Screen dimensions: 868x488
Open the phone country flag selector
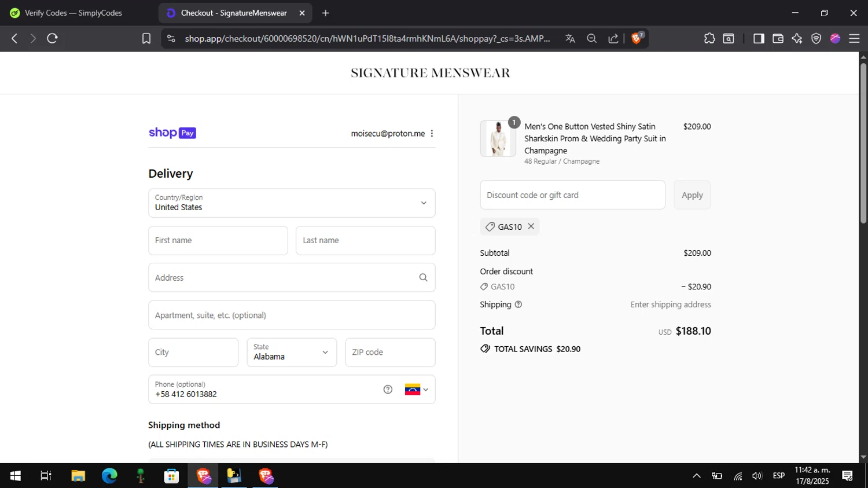coord(417,390)
